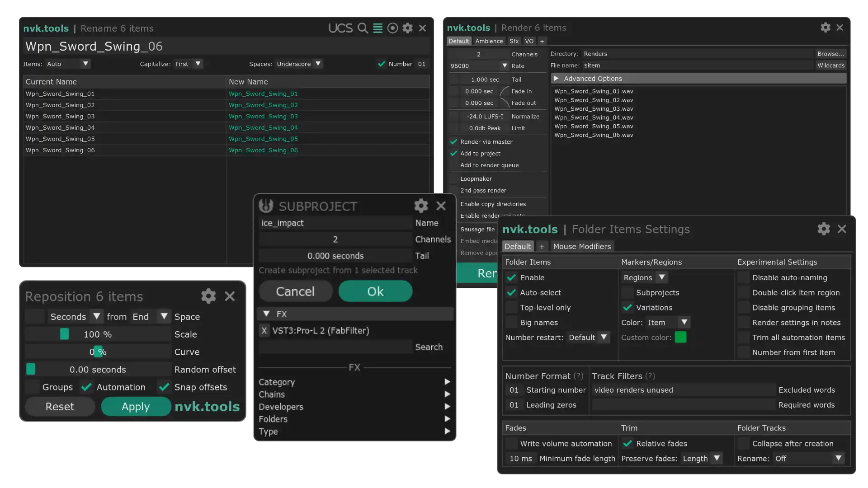Uncheck Variations in Folder Items

(x=627, y=307)
